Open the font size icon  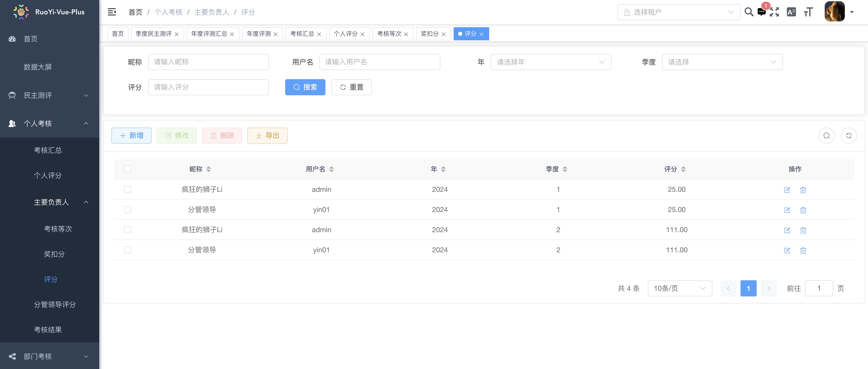pyautogui.click(x=808, y=12)
